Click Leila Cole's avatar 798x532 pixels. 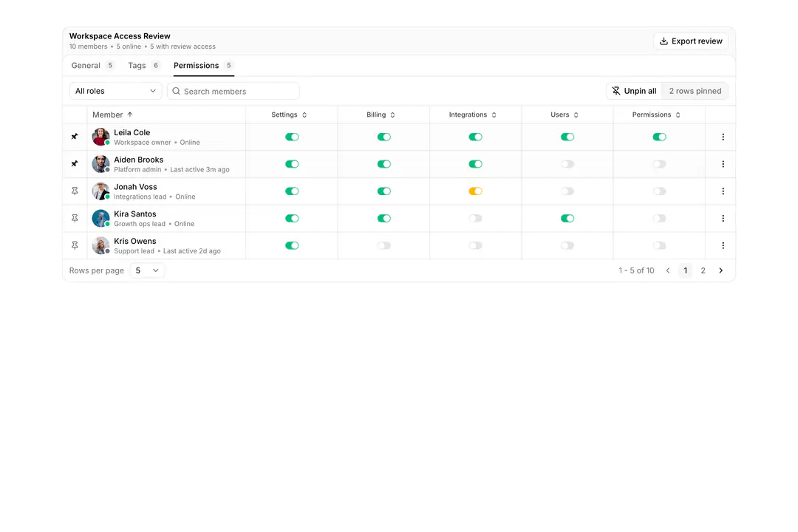(x=100, y=137)
